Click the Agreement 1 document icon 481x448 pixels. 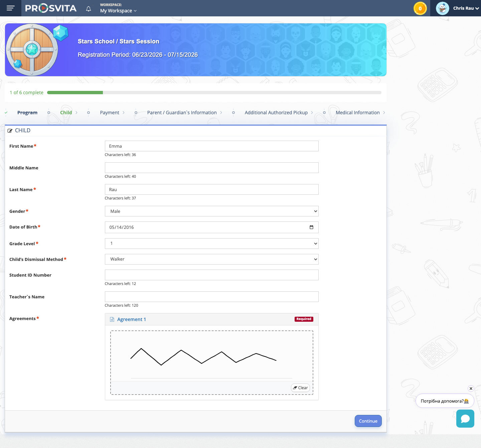click(x=112, y=319)
